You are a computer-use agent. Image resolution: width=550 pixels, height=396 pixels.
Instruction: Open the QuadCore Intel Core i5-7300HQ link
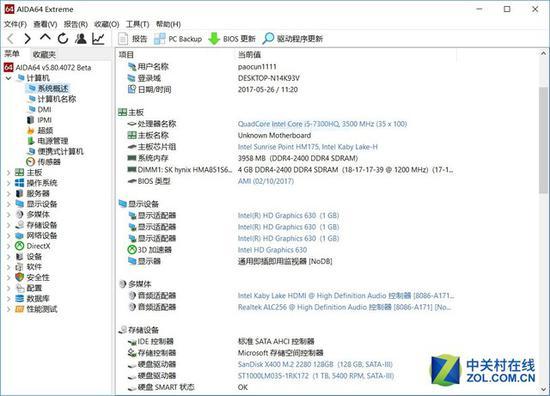click(322, 124)
